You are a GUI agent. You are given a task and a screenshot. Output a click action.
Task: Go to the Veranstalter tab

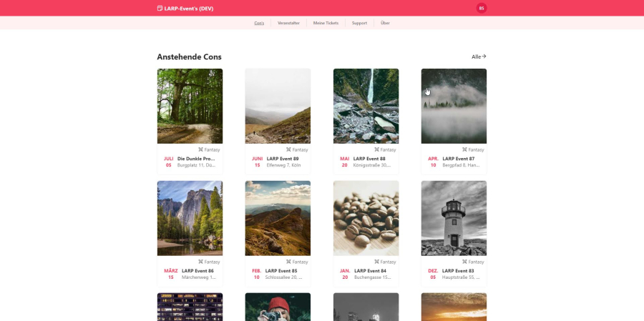pos(288,23)
